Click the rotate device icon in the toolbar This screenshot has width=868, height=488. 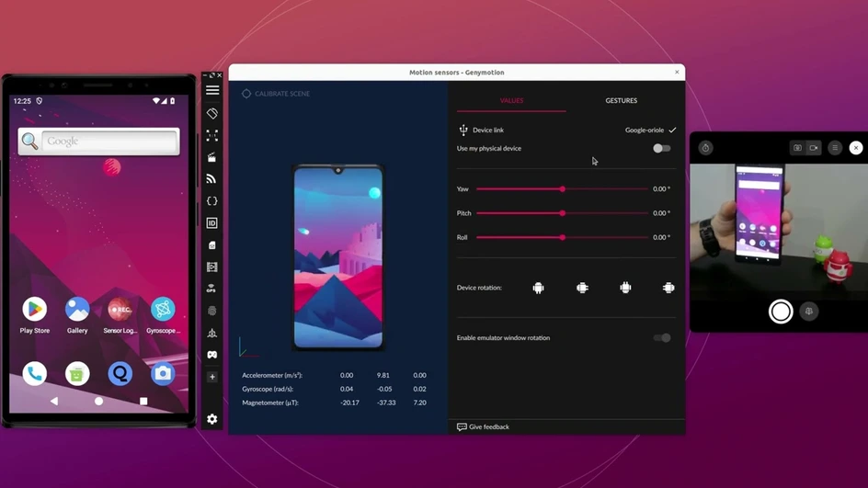(212, 113)
